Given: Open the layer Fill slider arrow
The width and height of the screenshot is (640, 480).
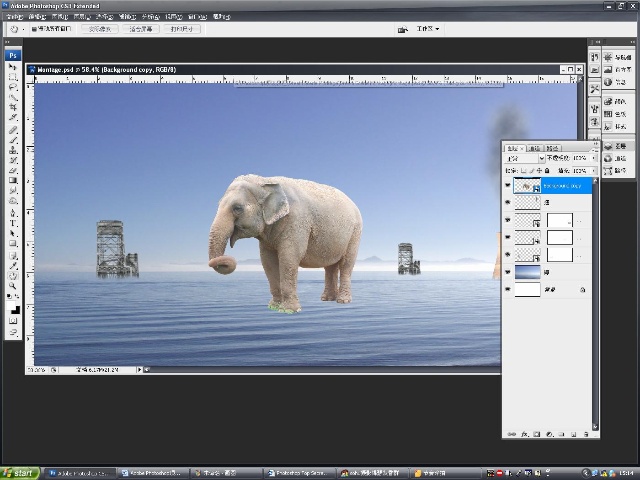Looking at the screenshot, I should pos(593,171).
